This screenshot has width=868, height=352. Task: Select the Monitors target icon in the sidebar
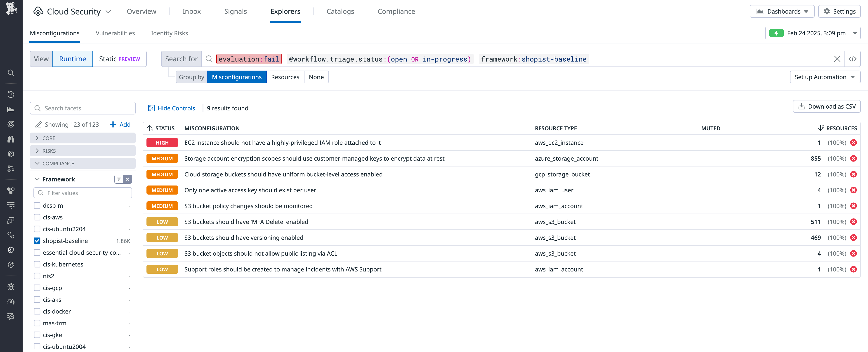point(11,124)
